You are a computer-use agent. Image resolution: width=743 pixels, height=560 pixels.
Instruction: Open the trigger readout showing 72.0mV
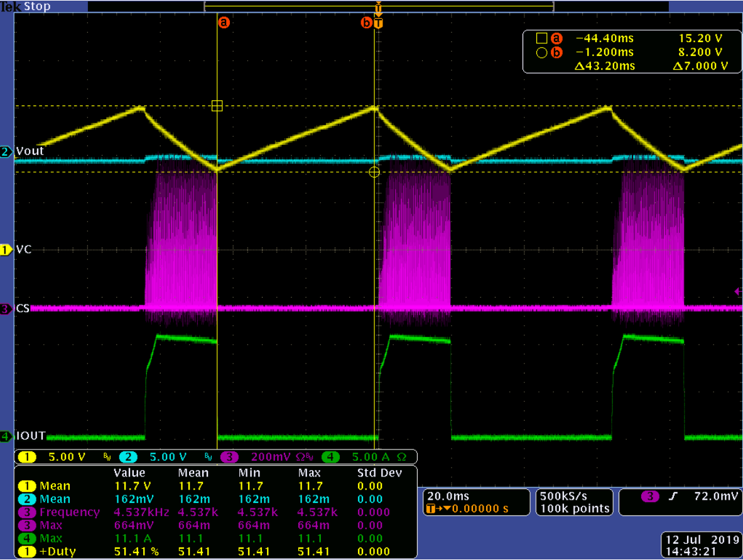point(679,497)
